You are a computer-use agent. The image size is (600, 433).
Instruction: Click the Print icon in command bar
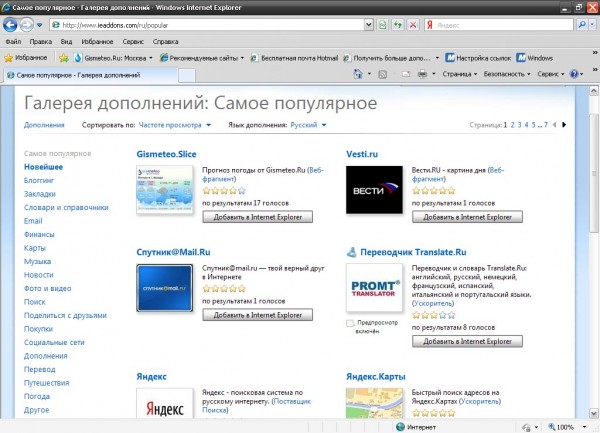[422, 74]
